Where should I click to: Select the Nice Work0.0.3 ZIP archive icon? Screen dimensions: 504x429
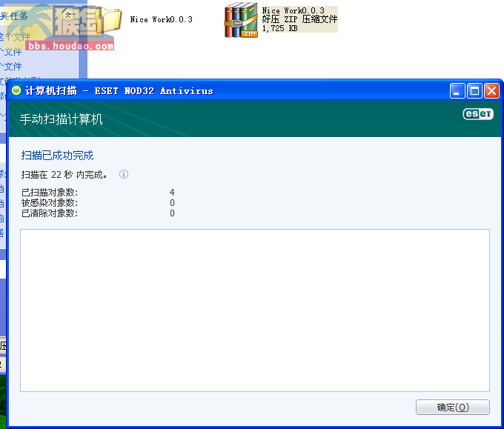[x=241, y=20]
